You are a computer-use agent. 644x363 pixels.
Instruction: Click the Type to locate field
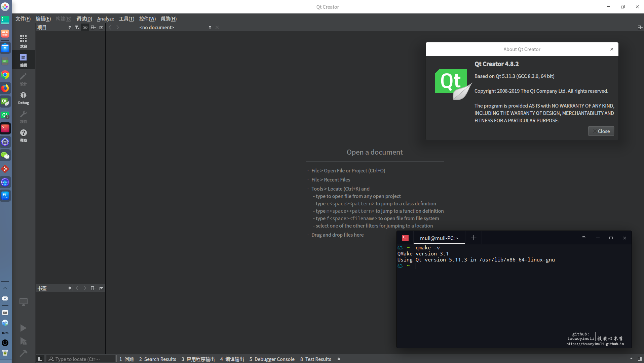tap(81, 359)
